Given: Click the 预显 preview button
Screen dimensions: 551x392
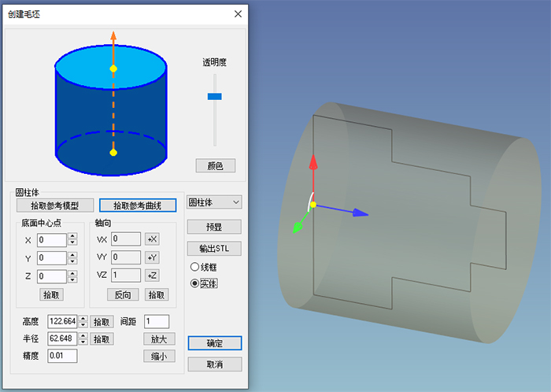Looking at the screenshot, I should point(214,227).
